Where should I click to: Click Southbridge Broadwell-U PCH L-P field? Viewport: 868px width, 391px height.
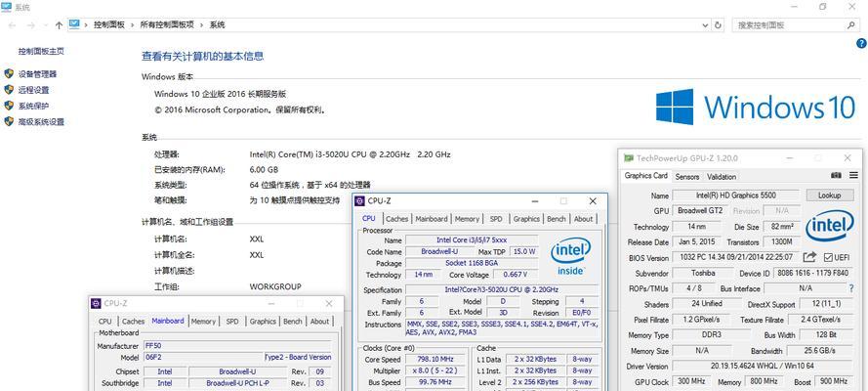pyautogui.click(x=238, y=383)
